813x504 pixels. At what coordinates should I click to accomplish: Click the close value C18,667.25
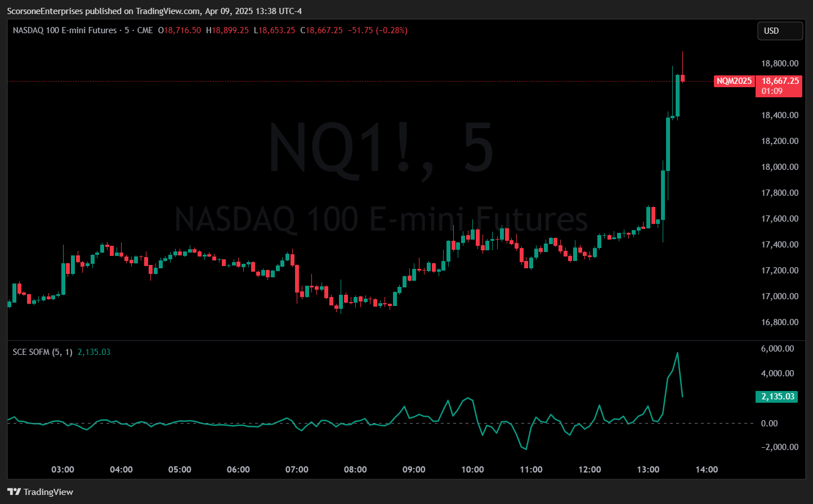tap(321, 30)
